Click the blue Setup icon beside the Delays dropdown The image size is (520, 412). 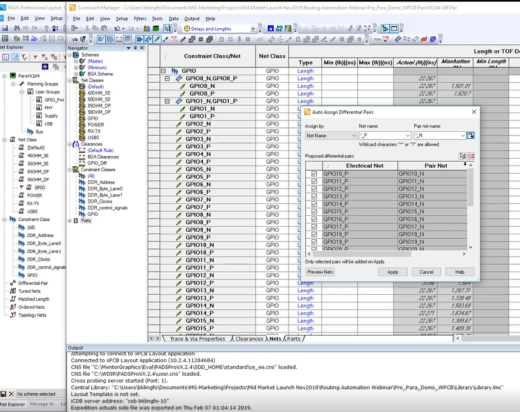(x=271, y=29)
